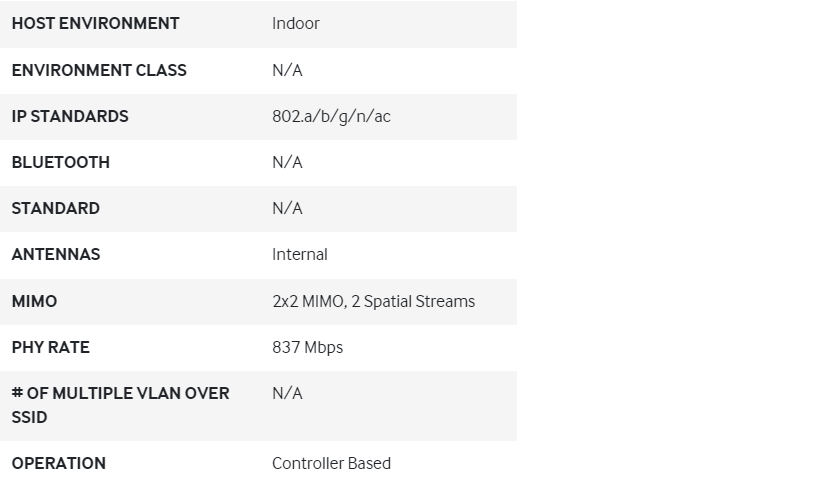Screen dimensions: 819x500
Task: Click the ANTENNAS label
Action: (56, 254)
